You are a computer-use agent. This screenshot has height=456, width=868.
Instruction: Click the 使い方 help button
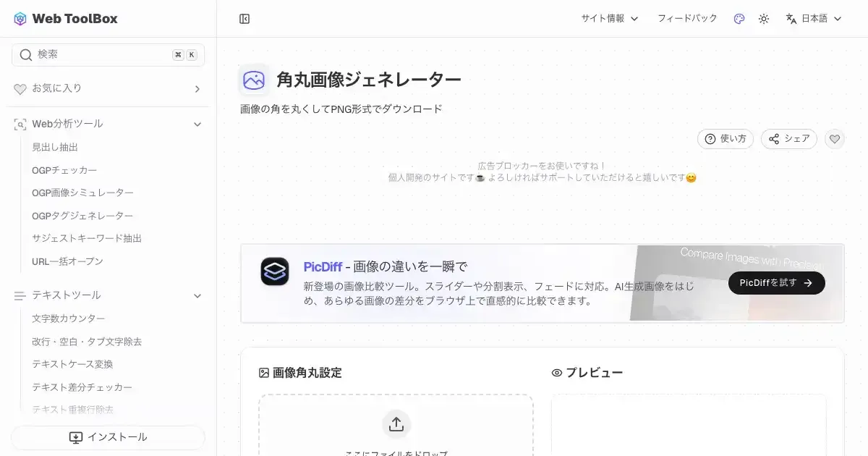[726, 139]
